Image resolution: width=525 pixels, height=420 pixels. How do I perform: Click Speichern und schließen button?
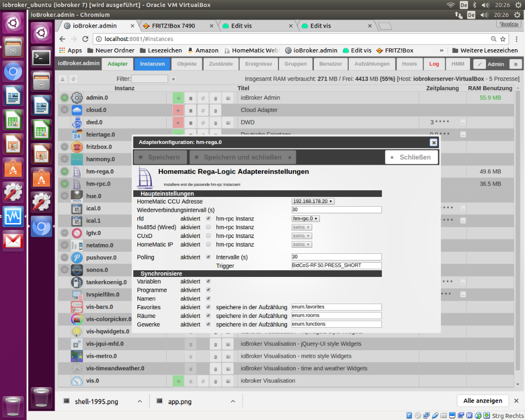pos(243,157)
